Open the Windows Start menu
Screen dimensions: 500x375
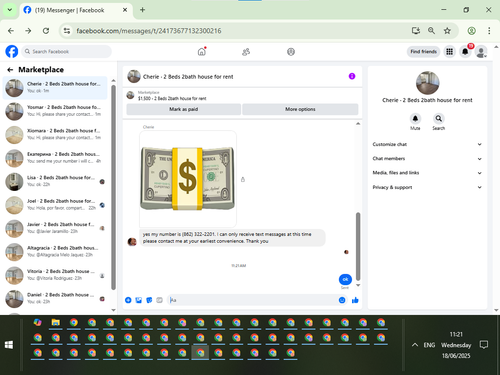coord(9,345)
